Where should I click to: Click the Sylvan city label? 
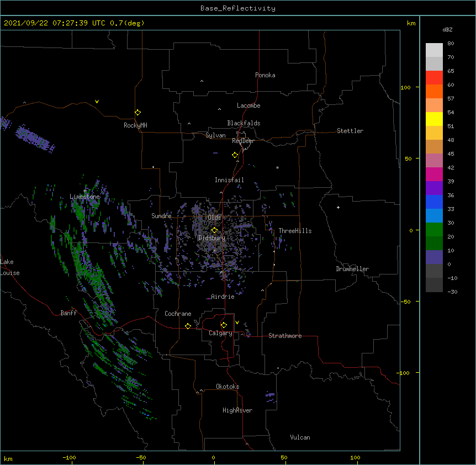(x=215, y=135)
